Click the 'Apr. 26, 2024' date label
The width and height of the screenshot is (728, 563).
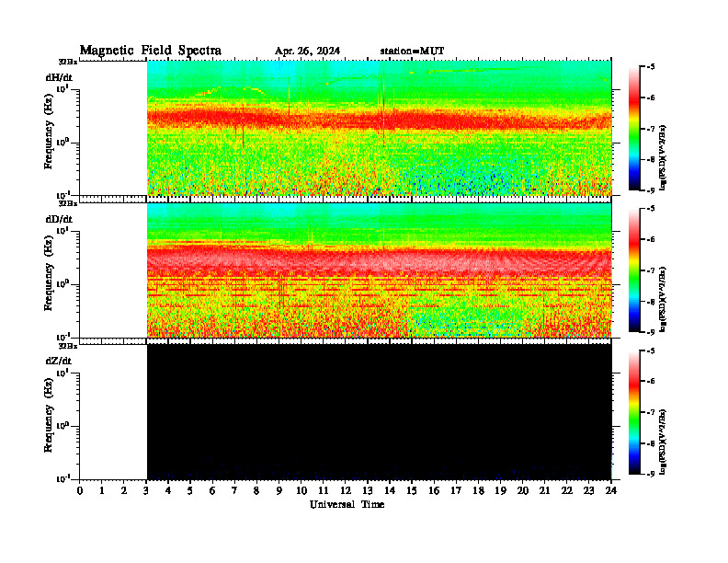tap(307, 52)
